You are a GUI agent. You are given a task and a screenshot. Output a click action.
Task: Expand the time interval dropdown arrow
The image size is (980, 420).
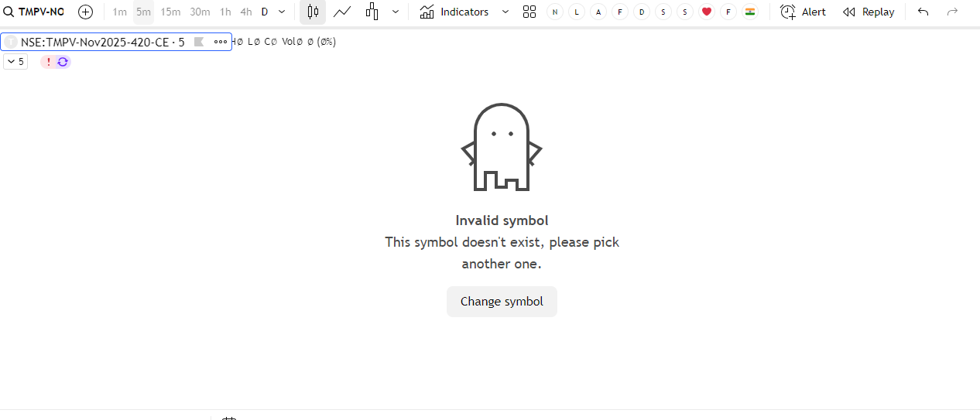pyautogui.click(x=282, y=12)
